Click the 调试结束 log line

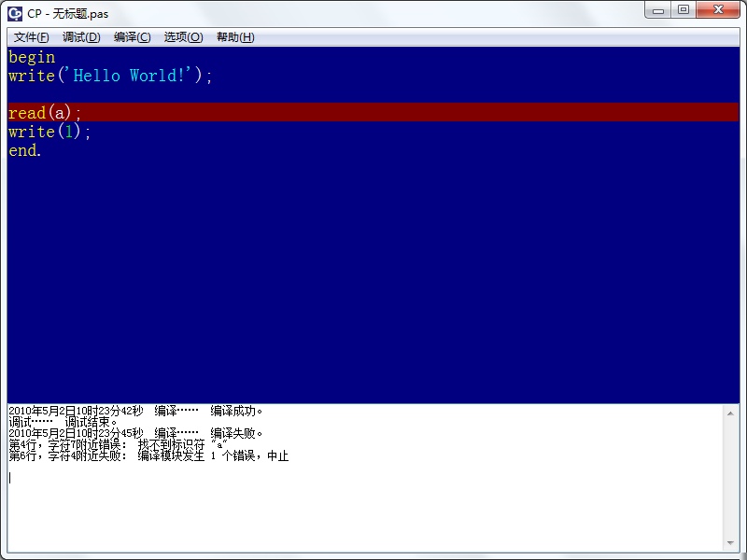tap(63, 422)
